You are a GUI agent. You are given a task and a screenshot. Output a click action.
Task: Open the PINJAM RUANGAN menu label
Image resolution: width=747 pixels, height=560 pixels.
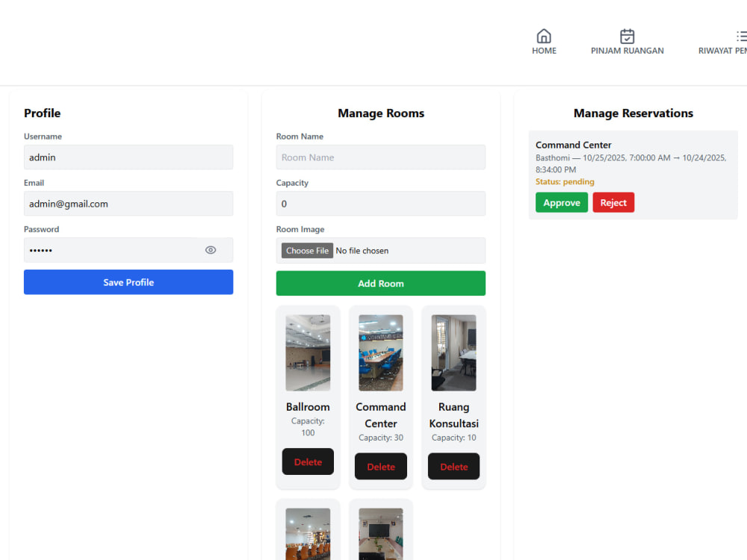pos(627,51)
